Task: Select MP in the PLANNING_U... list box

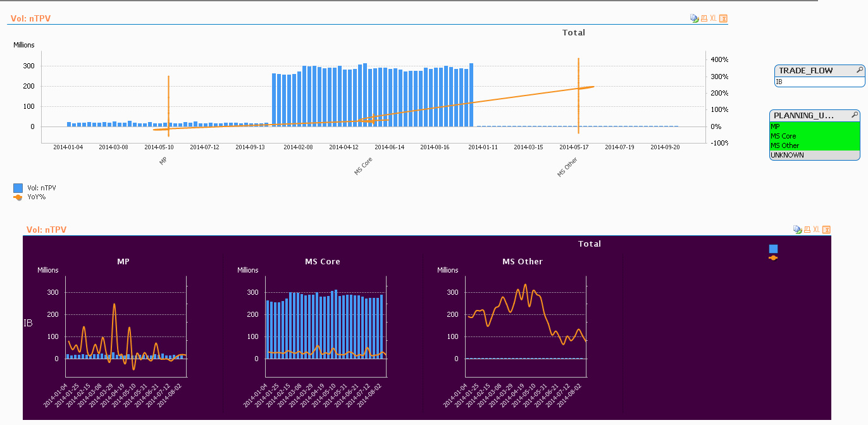Action: pyautogui.click(x=815, y=126)
